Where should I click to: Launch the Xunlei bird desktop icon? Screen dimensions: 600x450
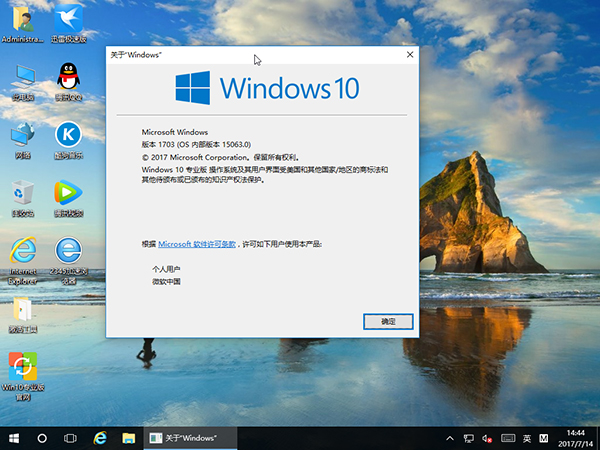(x=67, y=20)
